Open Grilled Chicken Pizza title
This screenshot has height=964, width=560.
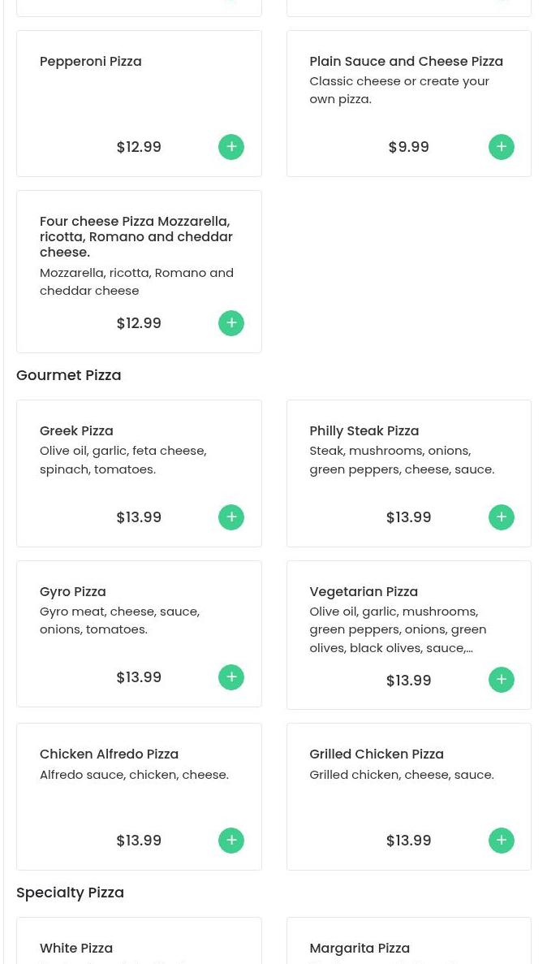pos(377,754)
